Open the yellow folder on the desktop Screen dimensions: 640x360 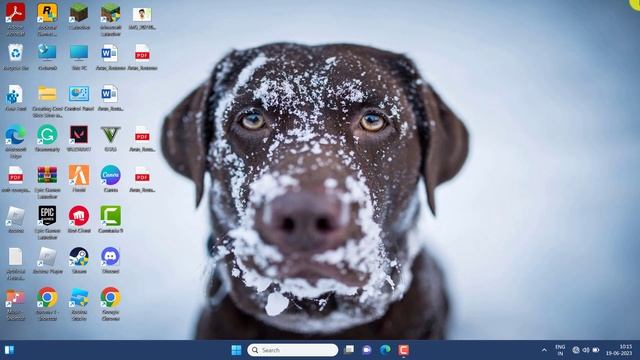click(47, 94)
